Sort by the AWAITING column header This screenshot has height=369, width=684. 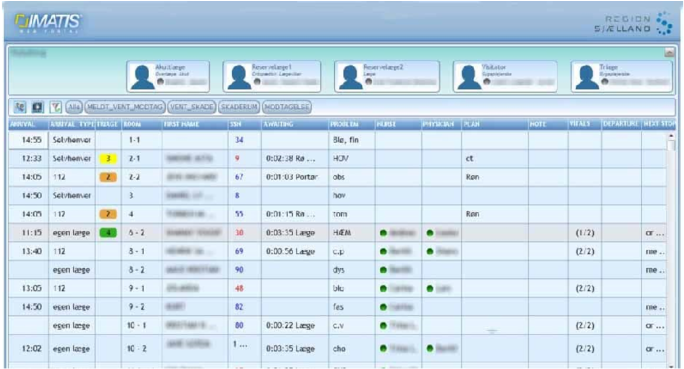(x=295, y=124)
